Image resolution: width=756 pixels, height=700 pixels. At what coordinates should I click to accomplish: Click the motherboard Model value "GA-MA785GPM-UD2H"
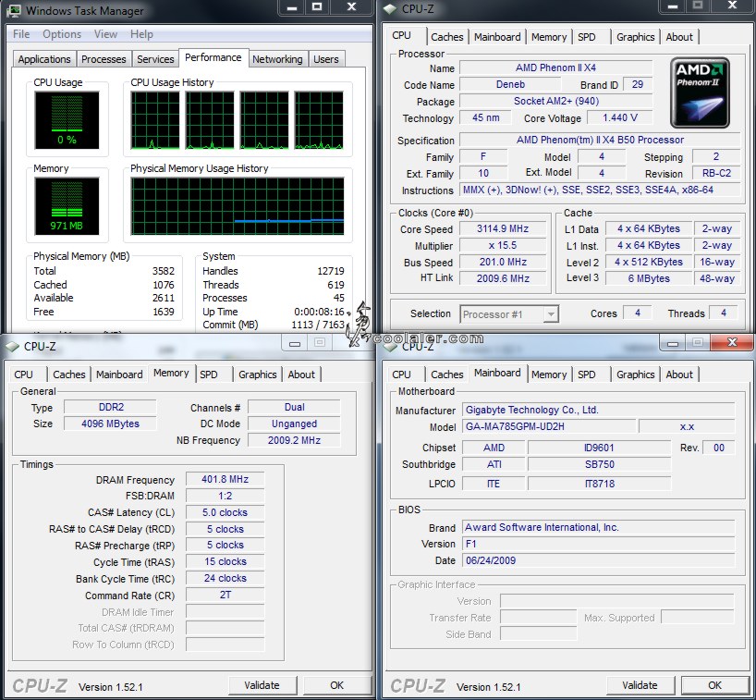pos(549,427)
